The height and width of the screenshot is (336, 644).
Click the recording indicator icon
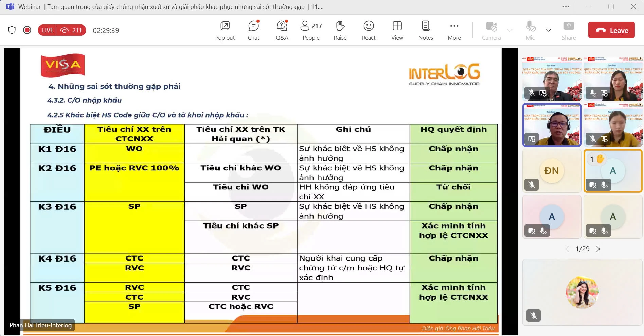pyautogui.click(x=27, y=30)
